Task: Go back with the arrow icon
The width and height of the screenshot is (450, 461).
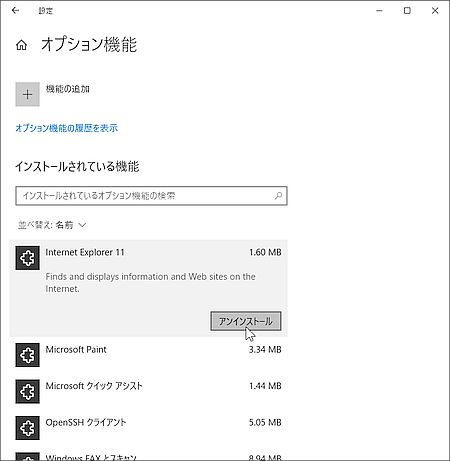Action: pyautogui.click(x=15, y=11)
